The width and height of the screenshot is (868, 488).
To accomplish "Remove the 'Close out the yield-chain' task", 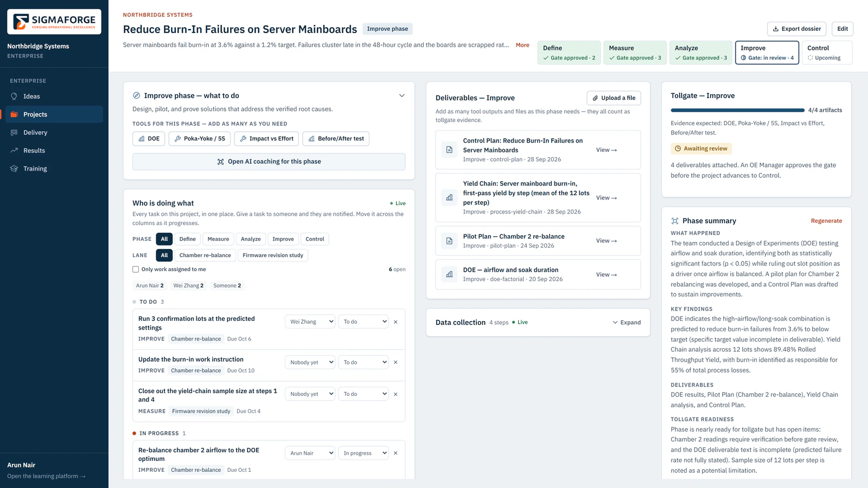I will 395,394.
